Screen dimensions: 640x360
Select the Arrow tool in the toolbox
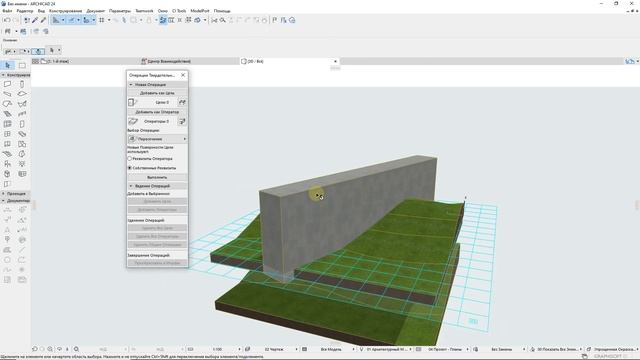[x=8, y=65]
